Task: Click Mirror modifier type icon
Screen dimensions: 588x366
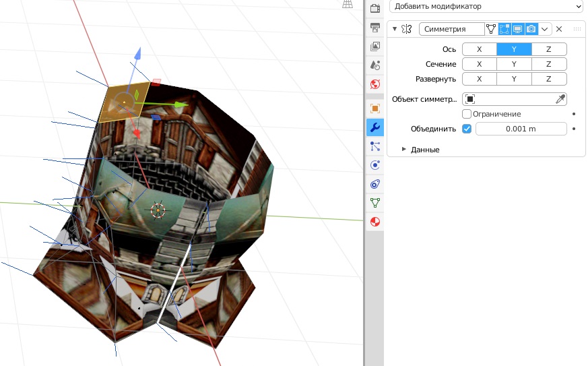Action: click(407, 29)
